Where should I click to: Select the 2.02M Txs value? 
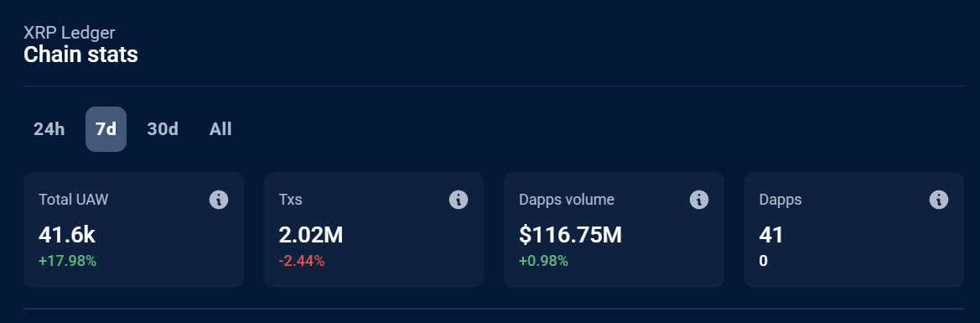point(311,235)
